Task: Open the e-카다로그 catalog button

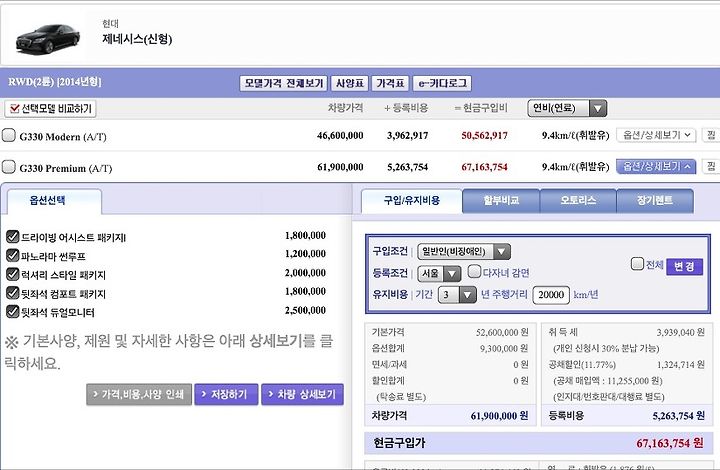Action: (442, 83)
